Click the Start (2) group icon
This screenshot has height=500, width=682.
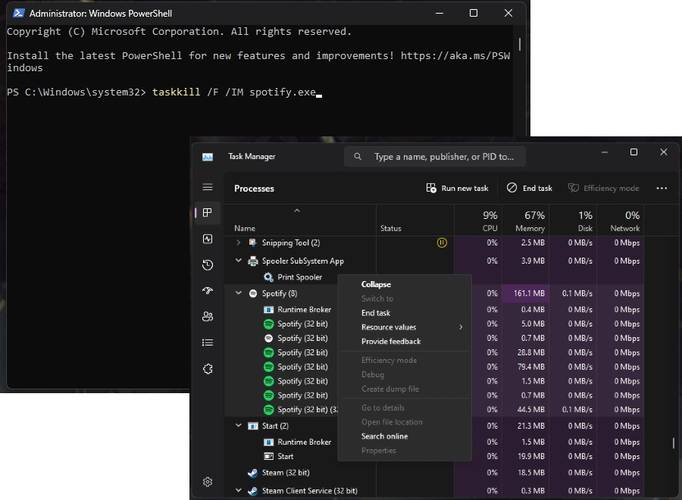click(253, 426)
